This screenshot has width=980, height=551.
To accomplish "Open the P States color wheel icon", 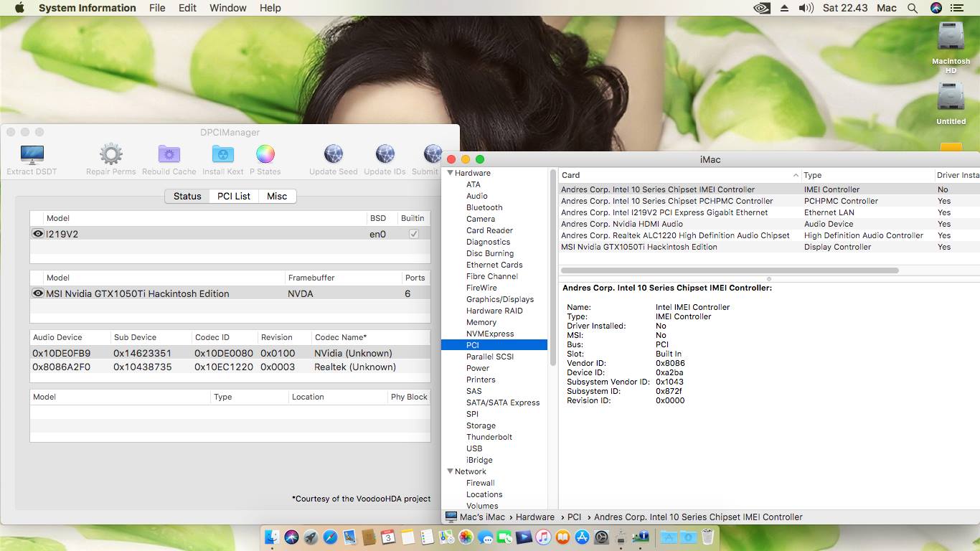I will [265, 155].
